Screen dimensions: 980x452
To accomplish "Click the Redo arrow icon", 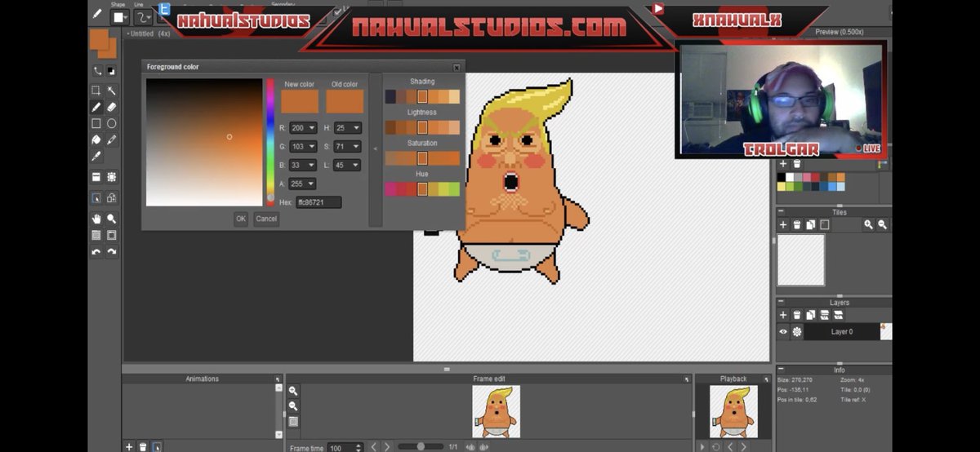I will (112, 252).
